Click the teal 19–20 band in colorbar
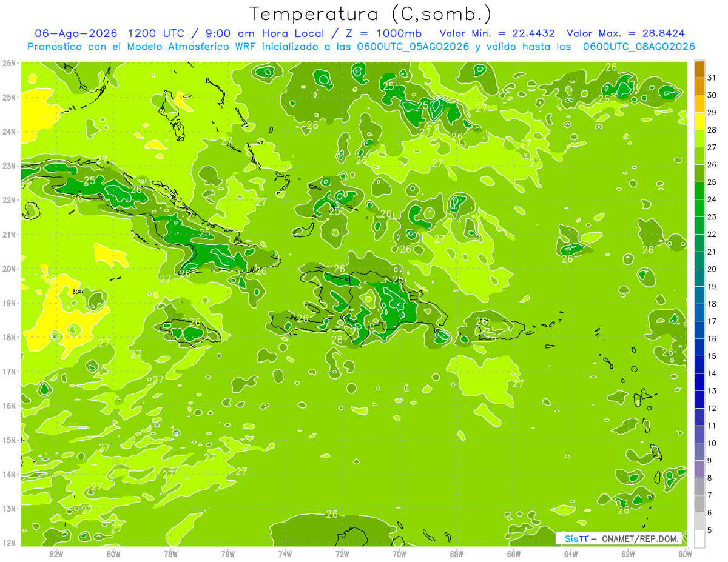728x562 pixels. click(x=699, y=277)
